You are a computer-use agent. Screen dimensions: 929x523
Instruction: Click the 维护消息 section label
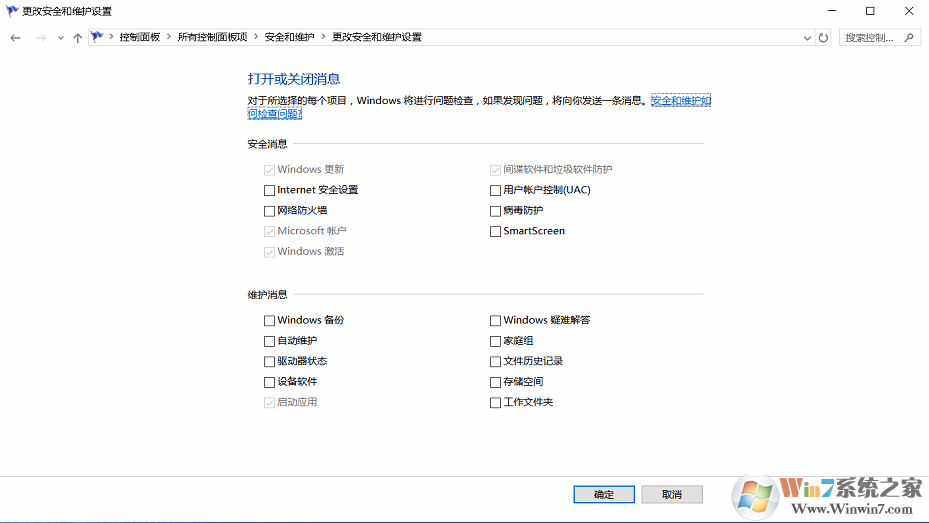(x=267, y=294)
